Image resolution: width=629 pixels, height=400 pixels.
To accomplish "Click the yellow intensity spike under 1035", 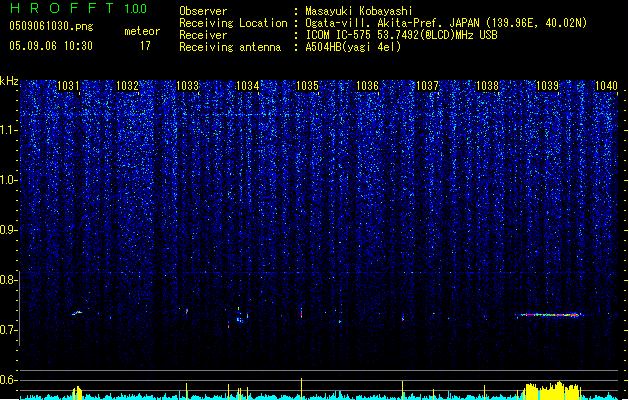I will (x=301, y=388).
